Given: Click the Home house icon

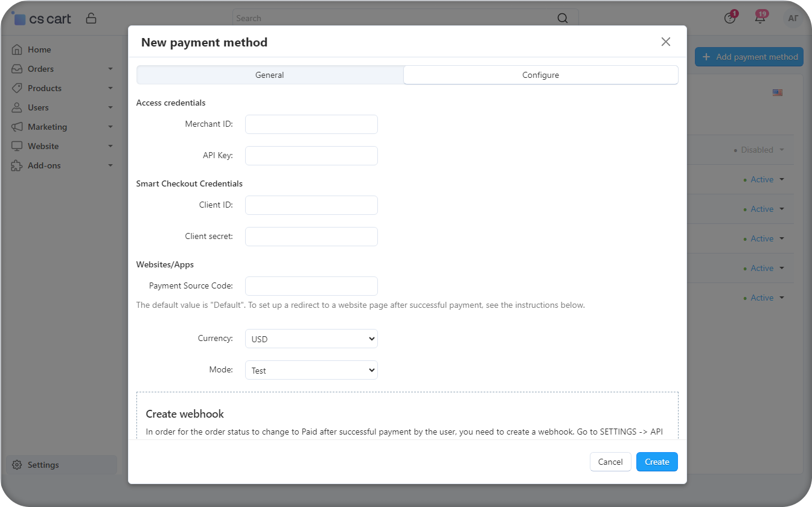Looking at the screenshot, I should tap(17, 49).
